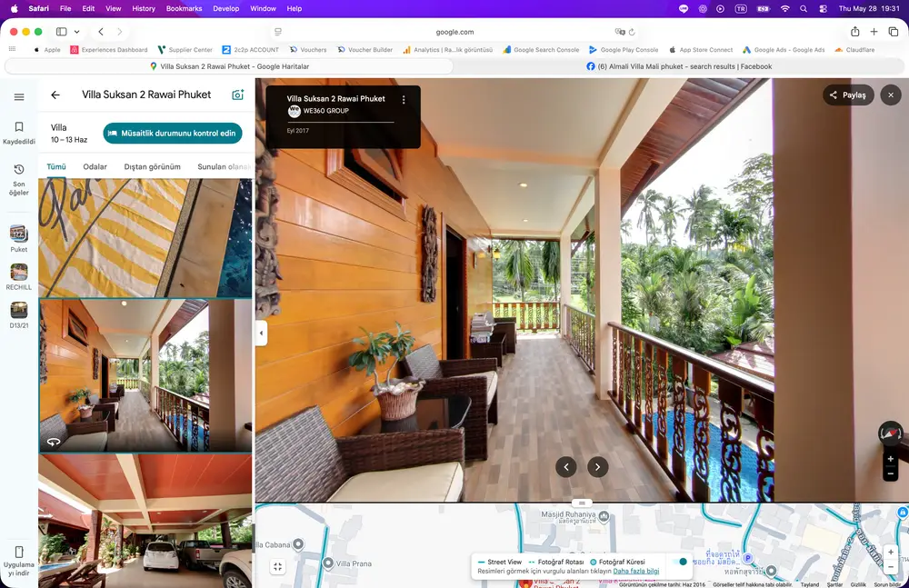Select the Dıştan görünüm tab

[x=152, y=167]
